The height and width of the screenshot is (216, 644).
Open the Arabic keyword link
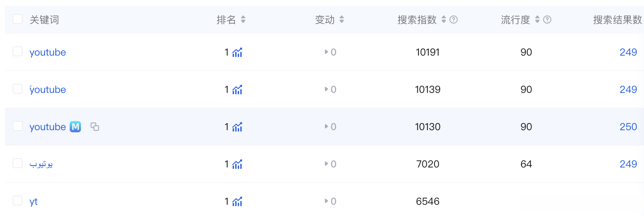(x=41, y=164)
